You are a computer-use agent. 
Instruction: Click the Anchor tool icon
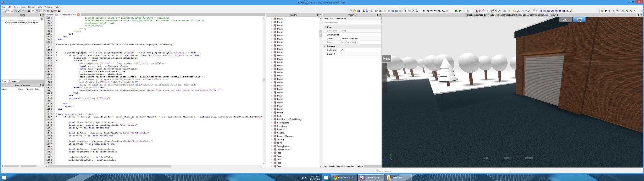(518, 11)
